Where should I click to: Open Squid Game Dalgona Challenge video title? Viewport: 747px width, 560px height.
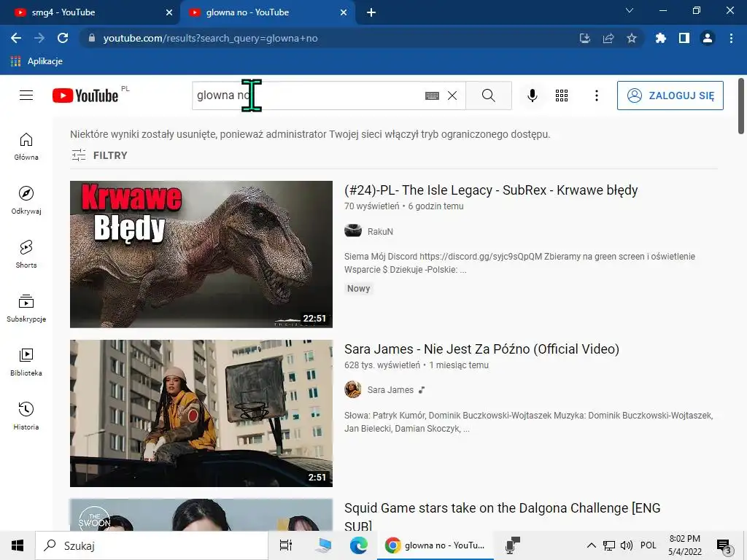502,517
